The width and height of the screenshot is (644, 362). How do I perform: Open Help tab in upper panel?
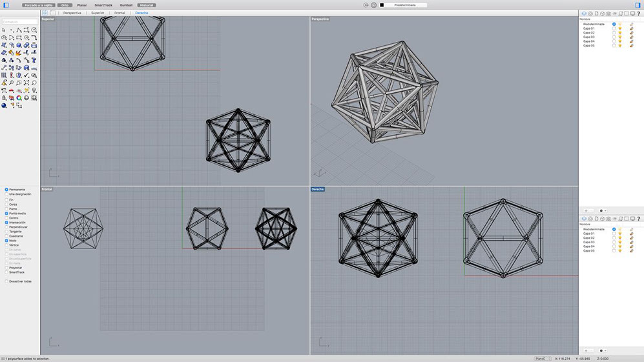[638, 14]
